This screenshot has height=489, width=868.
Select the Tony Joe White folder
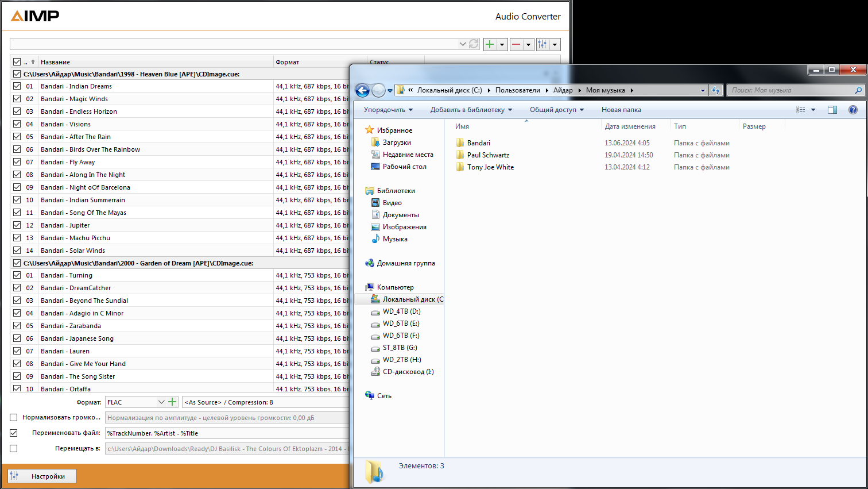point(490,167)
